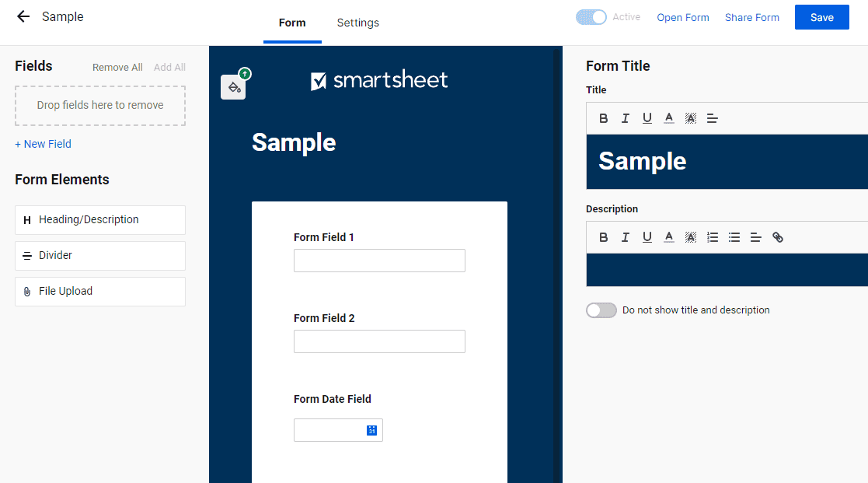Disable the Active form toggle
This screenshot has width=868, height=483.
pos(590,16)
